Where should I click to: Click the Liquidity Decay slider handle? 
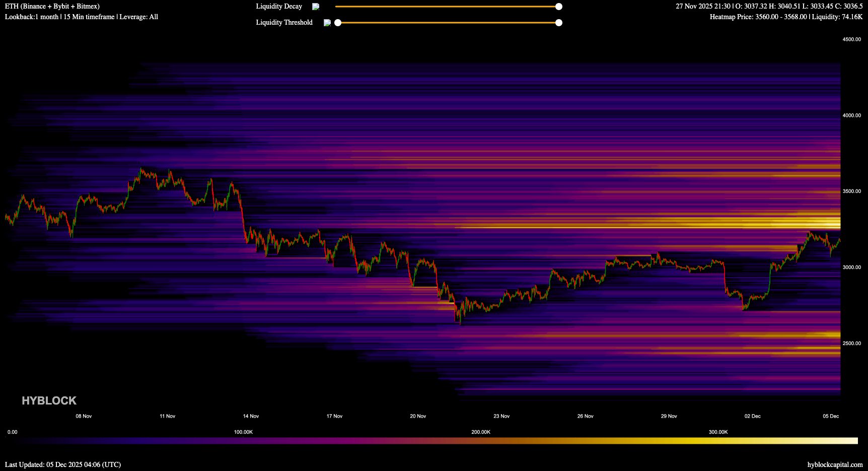559,7
